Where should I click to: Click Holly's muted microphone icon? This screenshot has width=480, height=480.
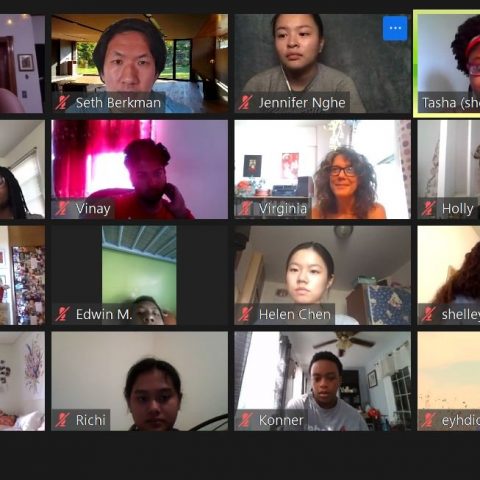pos(429,208)
